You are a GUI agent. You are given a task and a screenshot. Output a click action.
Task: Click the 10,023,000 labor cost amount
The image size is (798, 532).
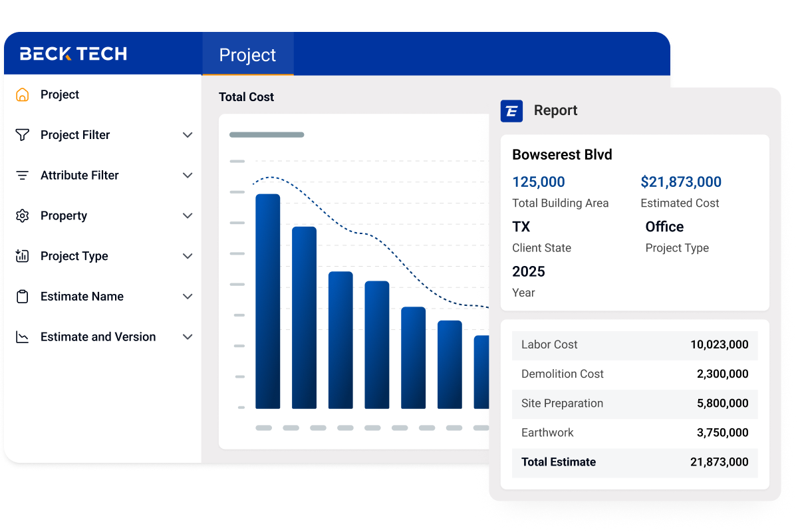tap(720, 344)
